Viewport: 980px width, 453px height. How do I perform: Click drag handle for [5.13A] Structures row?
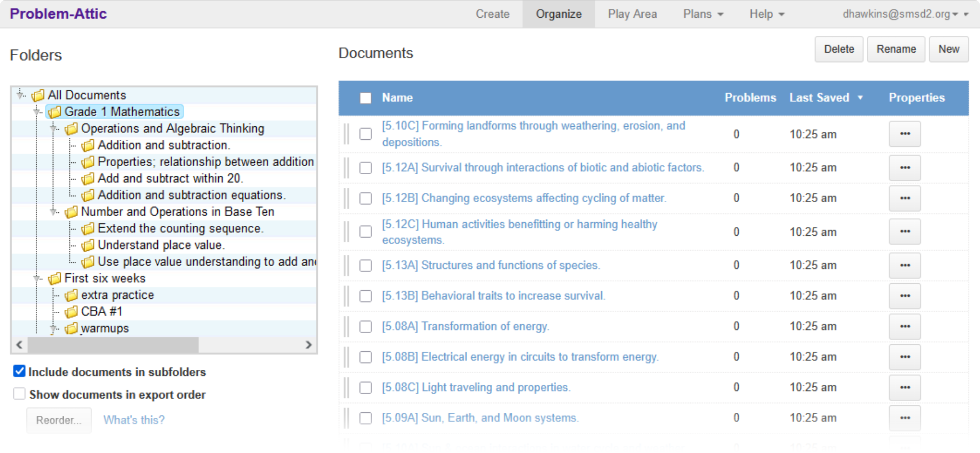point(346,265)
